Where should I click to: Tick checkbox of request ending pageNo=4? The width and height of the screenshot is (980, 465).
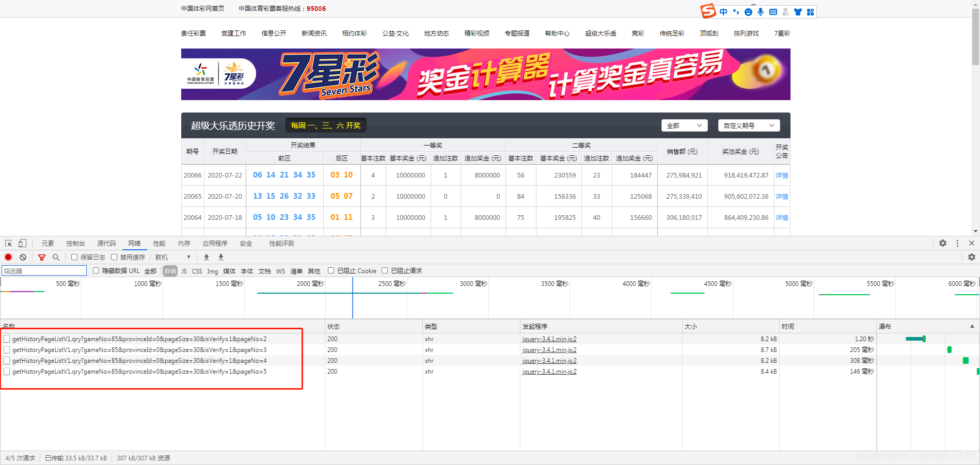(7, 361)
